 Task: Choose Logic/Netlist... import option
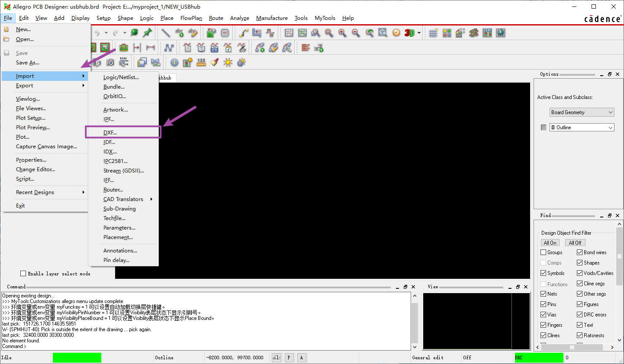click(x=123, y=77)
